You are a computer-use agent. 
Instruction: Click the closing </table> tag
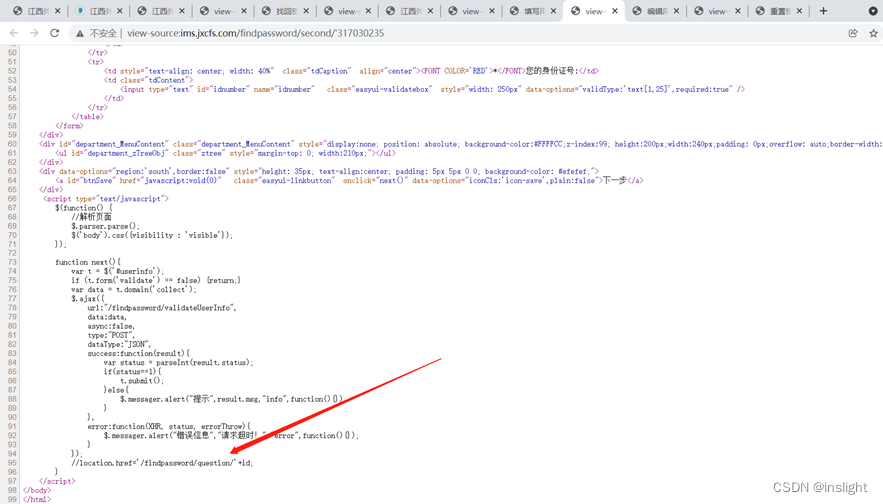87,117
